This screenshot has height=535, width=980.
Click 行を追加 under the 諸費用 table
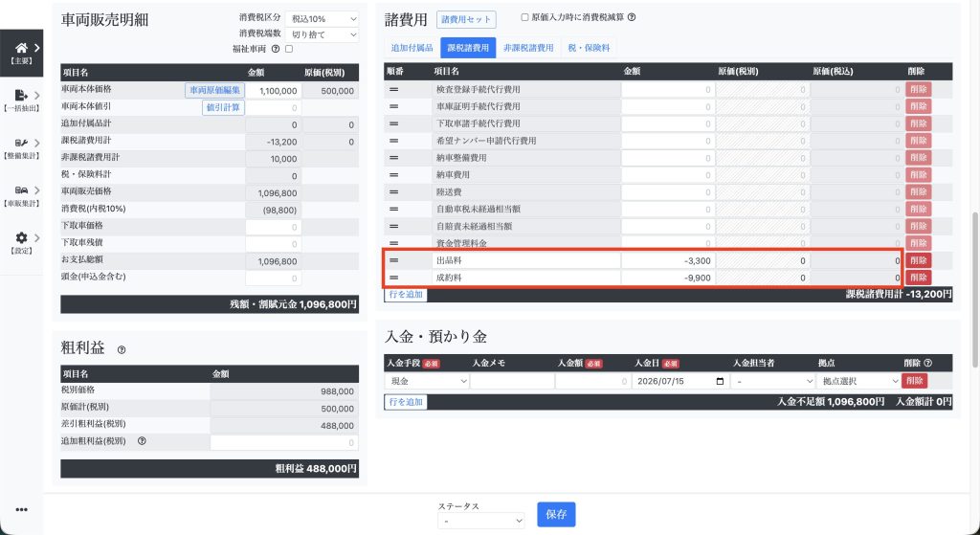(406, 295)
